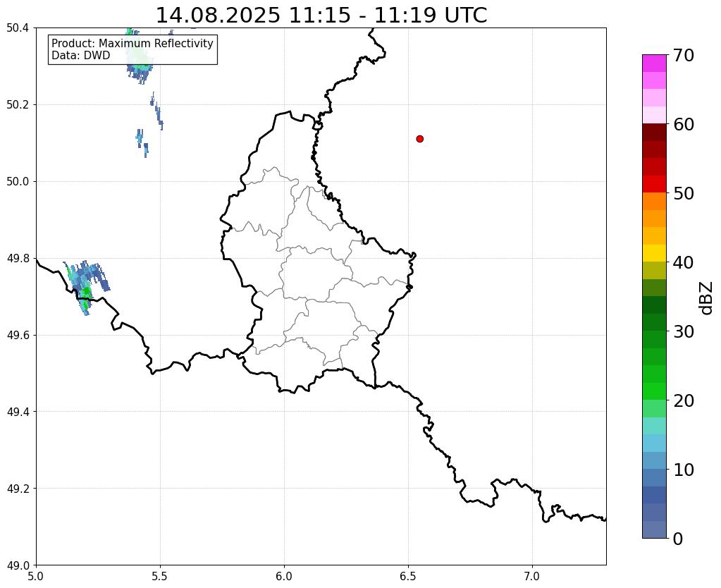
Task: Click the bright green swatch at 20 dBZ
Action: pyautogui.click(x=654, y=391)
